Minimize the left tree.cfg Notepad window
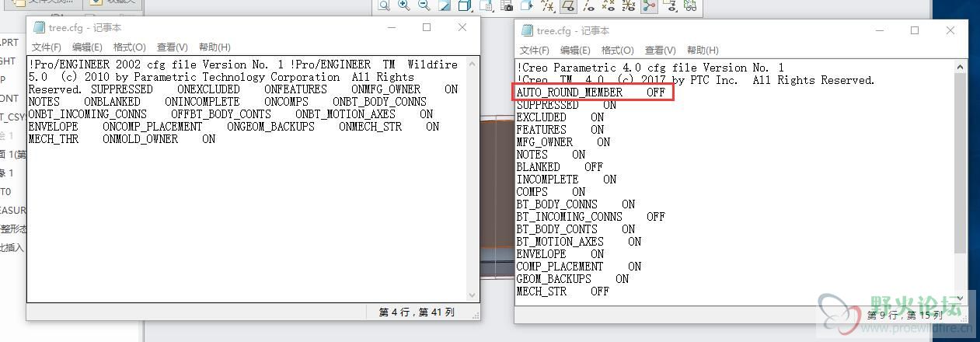 pyautogui.click(x=391, y=27)
